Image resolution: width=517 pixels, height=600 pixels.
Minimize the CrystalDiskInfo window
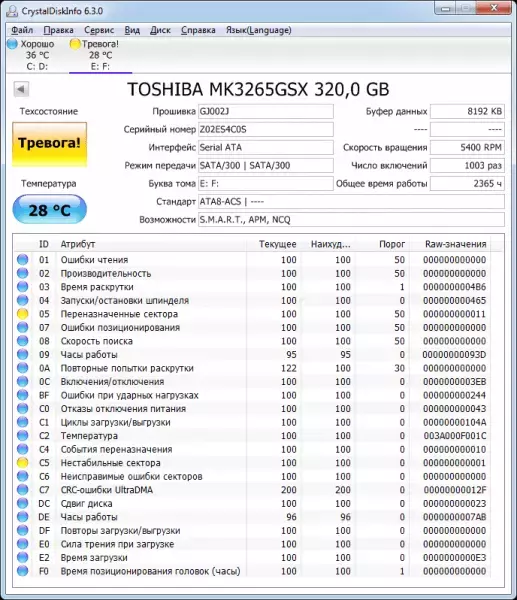click(x=445, y=8)
